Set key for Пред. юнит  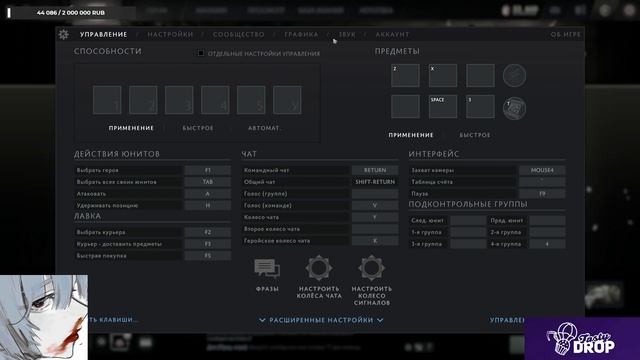tap(547, 220)
